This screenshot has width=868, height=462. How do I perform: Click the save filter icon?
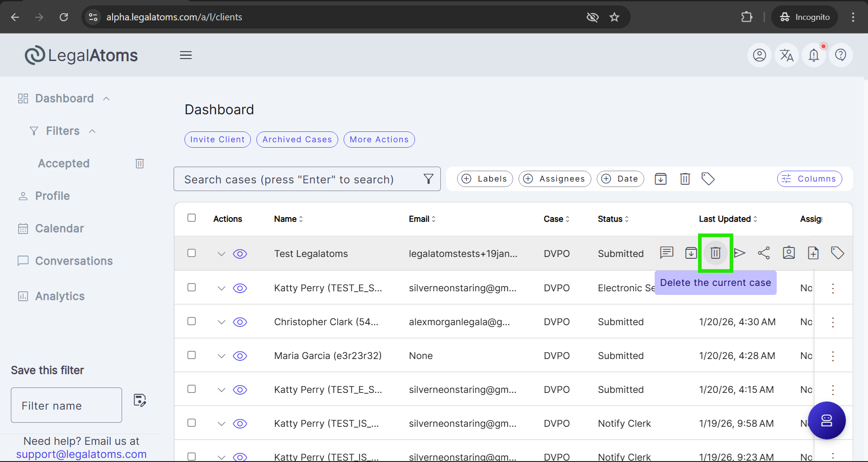pyautogui.click(x=140, y=401)
